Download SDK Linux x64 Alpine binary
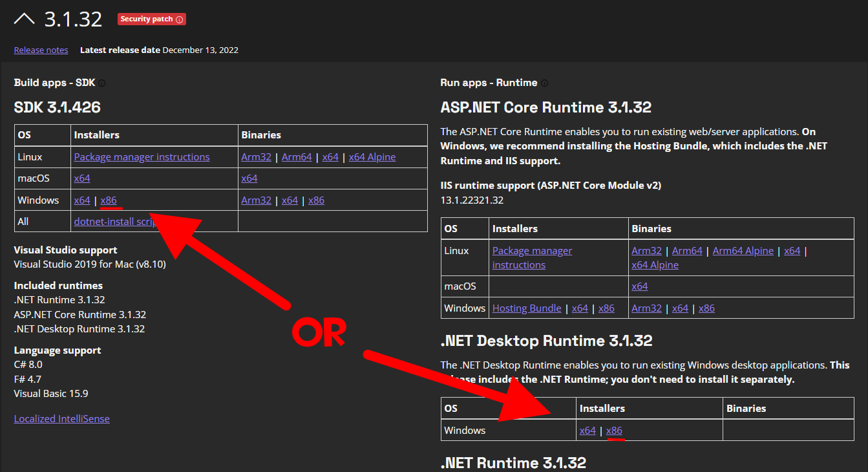 [372, 156]
